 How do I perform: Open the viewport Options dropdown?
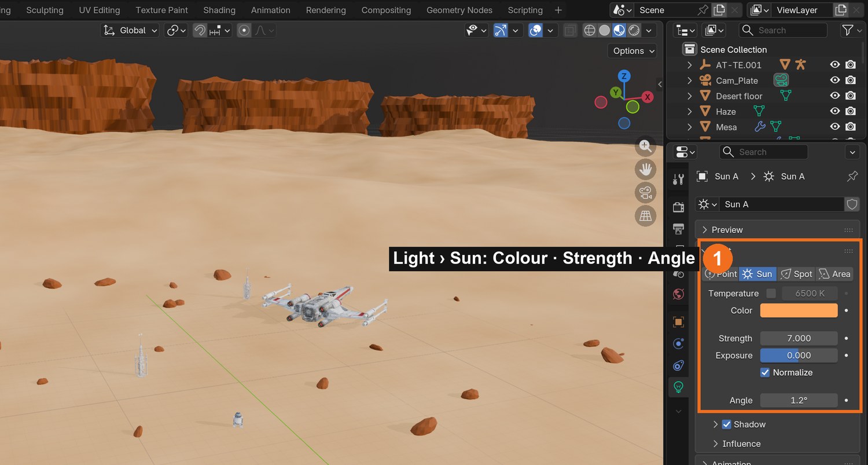coord(632,51)
